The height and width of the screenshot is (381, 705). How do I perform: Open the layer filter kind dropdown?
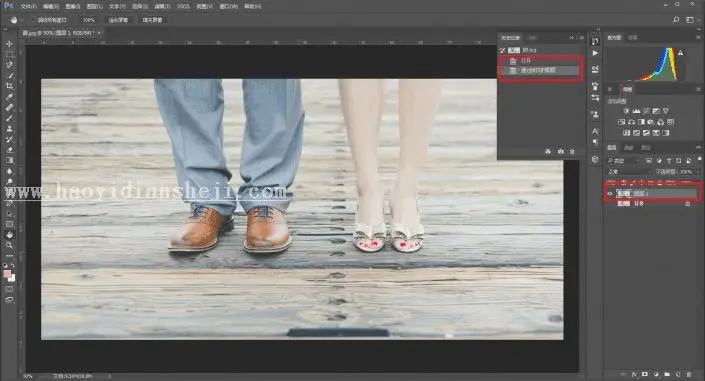(x=624, y=160)
